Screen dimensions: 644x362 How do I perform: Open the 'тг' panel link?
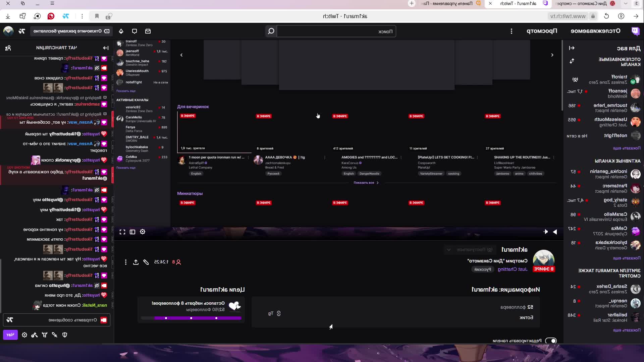pyautogui.click(x=274, y=313)
